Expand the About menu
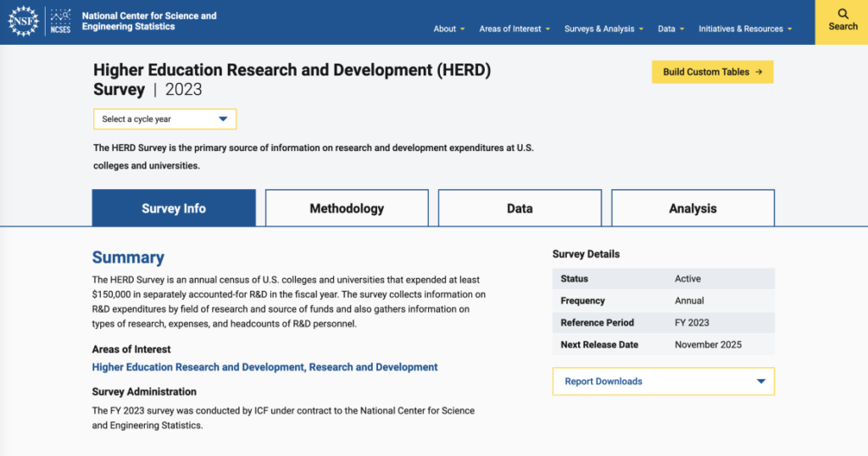Image resolution: width=868 pixels, height=456 pixels. coord(449,29)
